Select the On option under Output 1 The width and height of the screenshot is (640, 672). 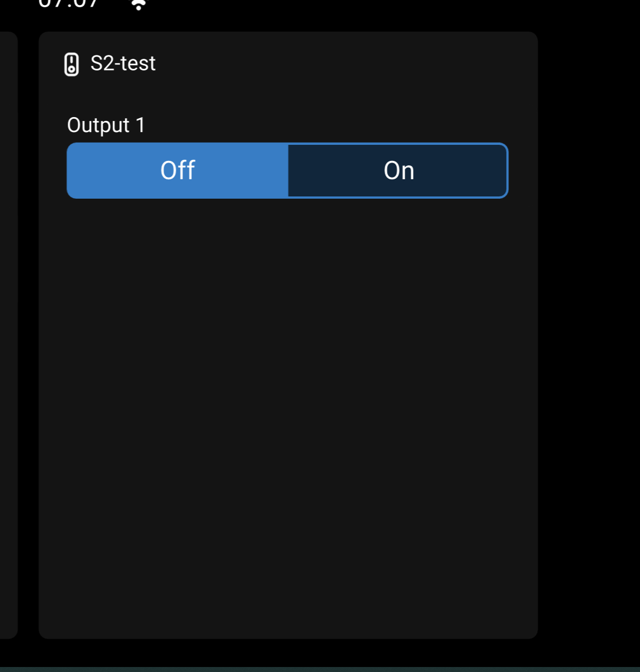click(398, 170)
